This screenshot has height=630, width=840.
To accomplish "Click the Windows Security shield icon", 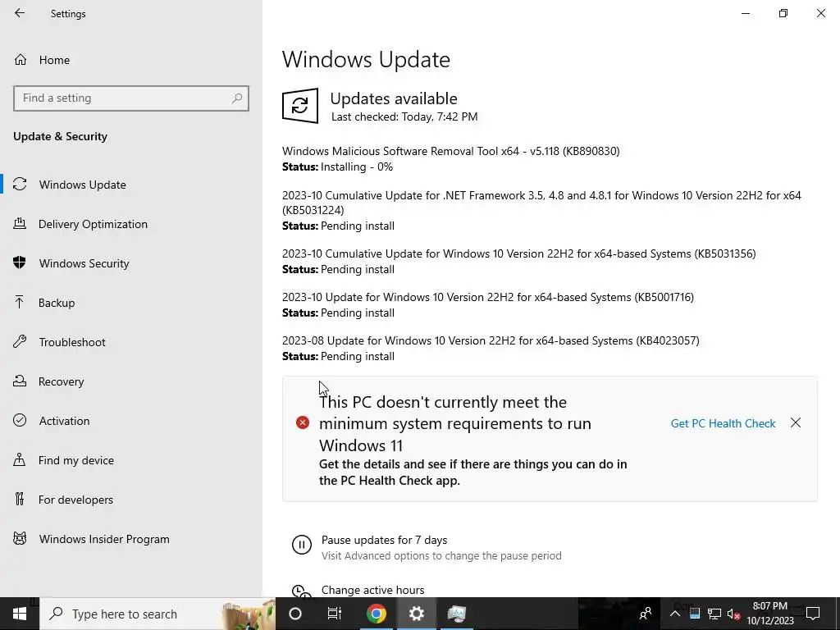I will click(x=20, y=262).
